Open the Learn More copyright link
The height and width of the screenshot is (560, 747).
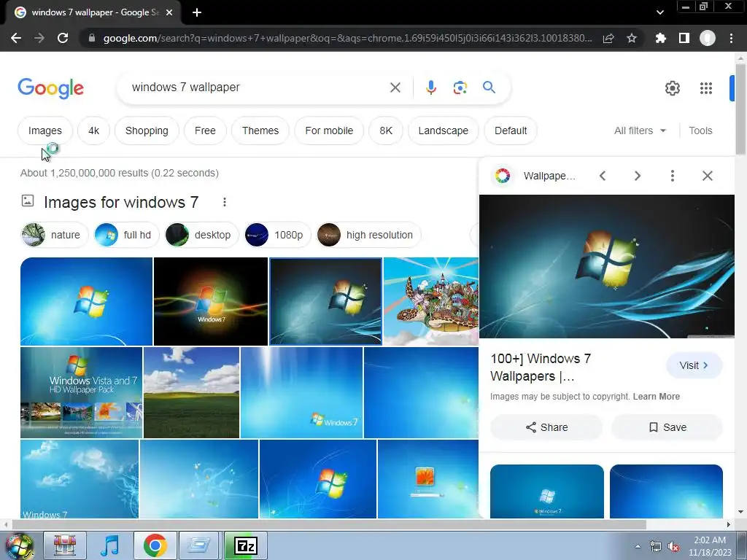point(656,396)
